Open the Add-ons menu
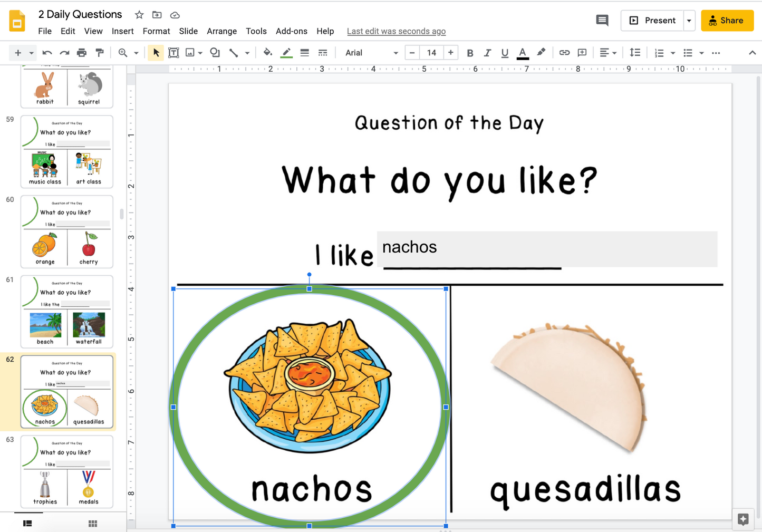Screen dimensions: 762x532 coord(292,31)
